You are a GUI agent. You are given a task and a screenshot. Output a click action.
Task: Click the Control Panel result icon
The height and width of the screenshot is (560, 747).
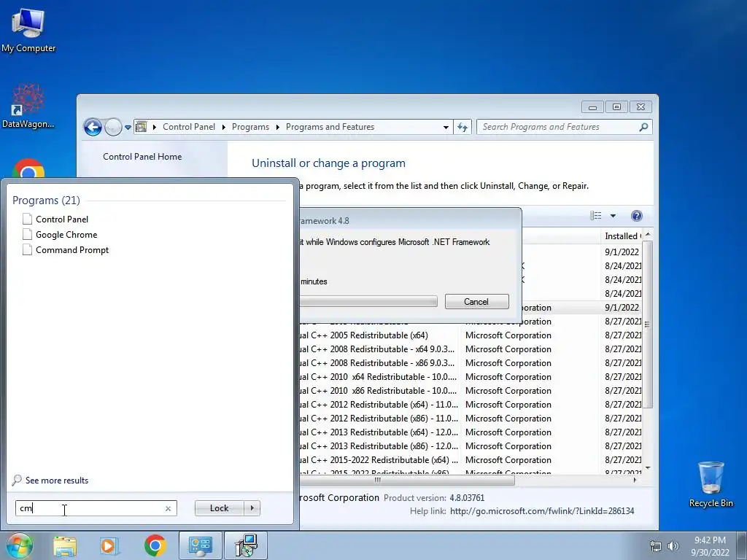[27, 219]
